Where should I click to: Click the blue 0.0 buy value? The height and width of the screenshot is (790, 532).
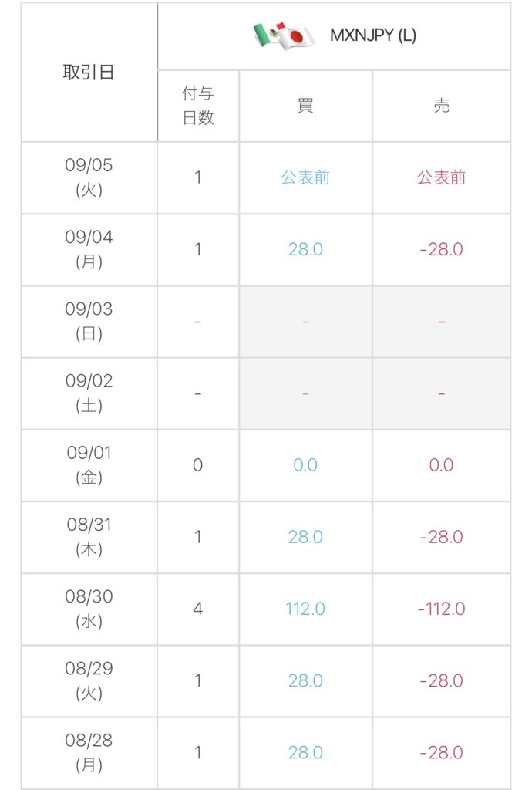[x=305, y=465]
